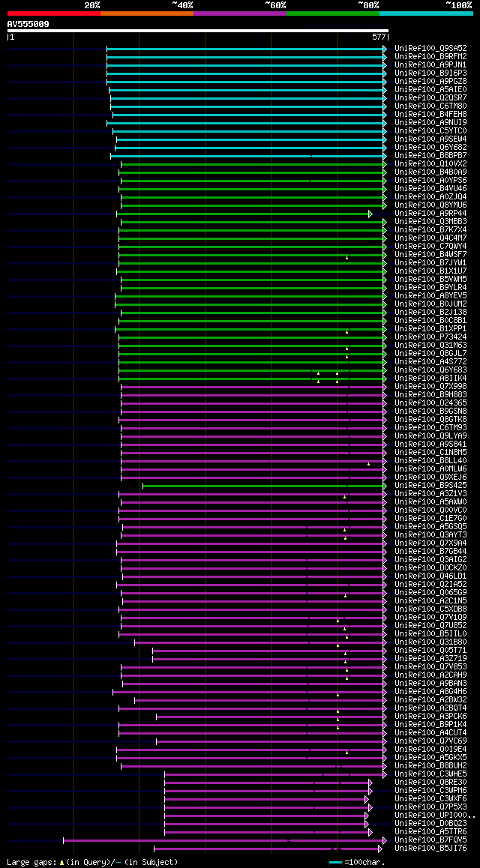Open the UniRef100_C5XDB8 result

pos(430,609)
